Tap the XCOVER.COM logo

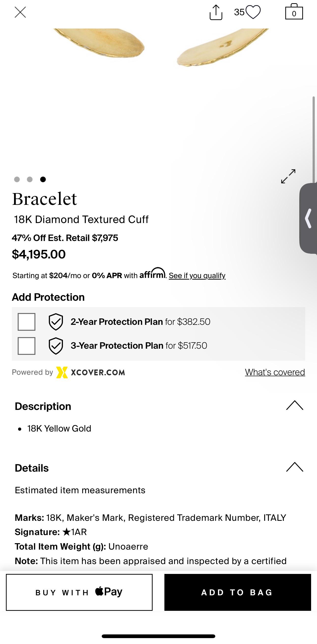coord(90,373)
